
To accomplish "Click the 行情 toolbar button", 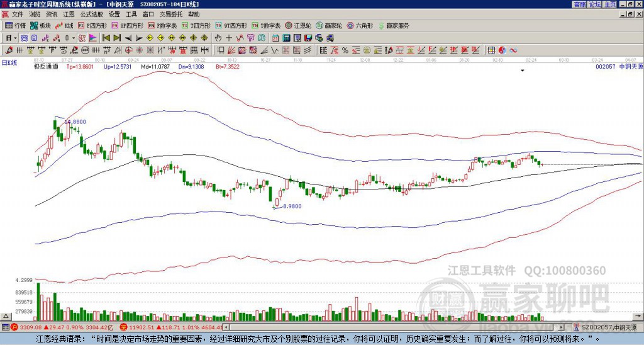I will point(16,26).
